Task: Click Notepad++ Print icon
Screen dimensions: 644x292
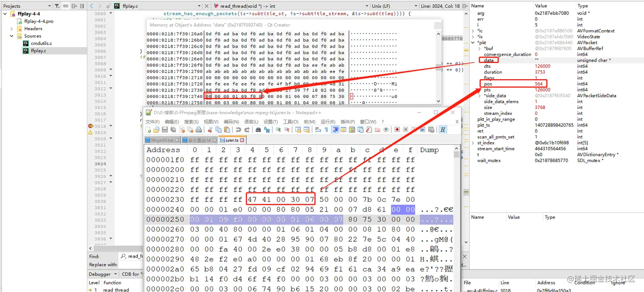Action: (x=198, y=130)
